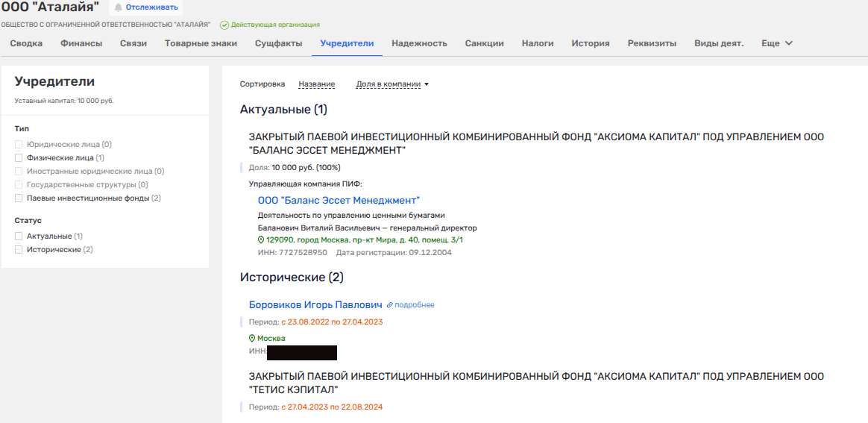868x423 pixels.
Task: Click the location pin next to Москва
Action: point(252,338)
